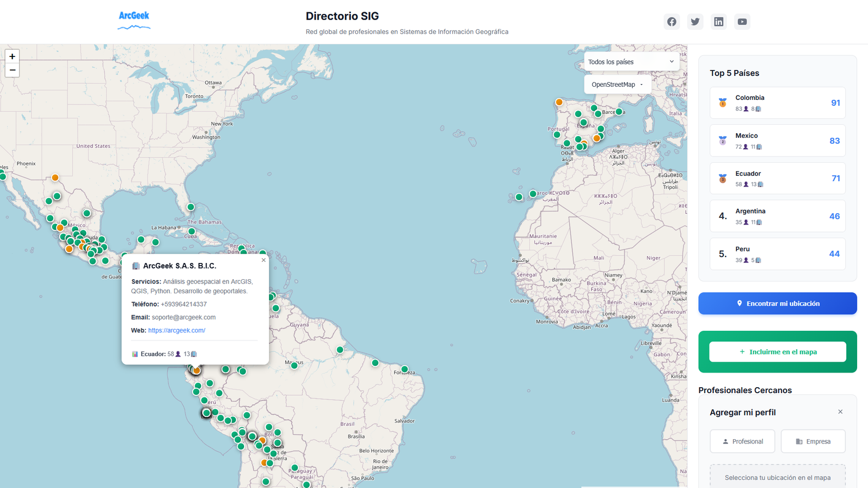
Task: Click Incluirme en el mapa button
Action: point(777,352)
